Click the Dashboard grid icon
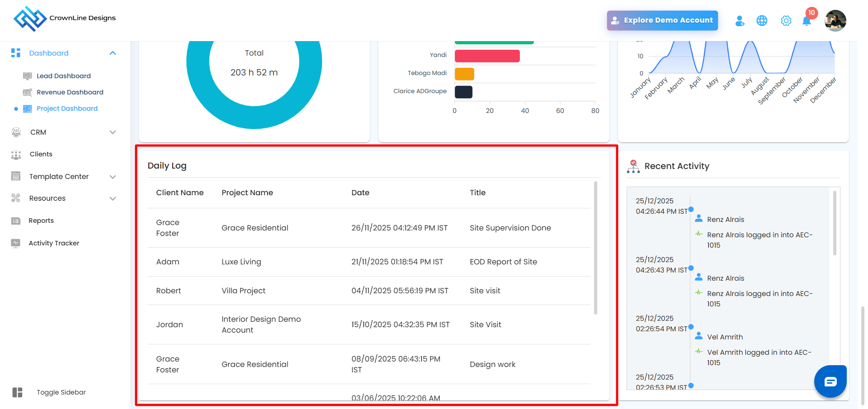Viewport: 868px width, 409px height. (x=16, y=53)
